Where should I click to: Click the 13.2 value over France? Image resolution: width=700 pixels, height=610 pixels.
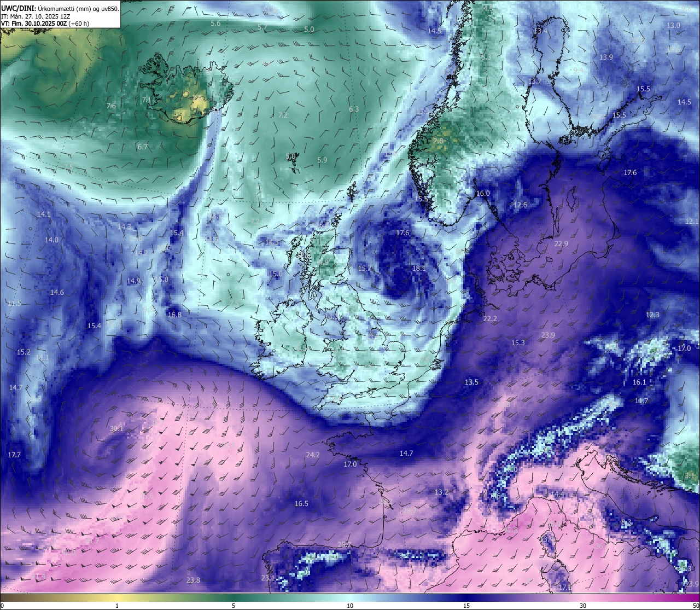coord(441,492)
